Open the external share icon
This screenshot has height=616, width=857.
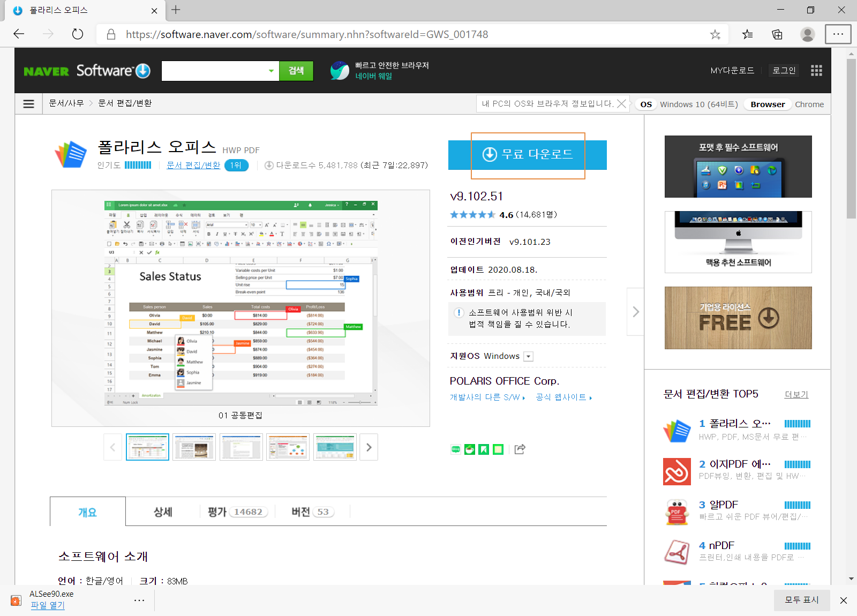click(520, 449)
